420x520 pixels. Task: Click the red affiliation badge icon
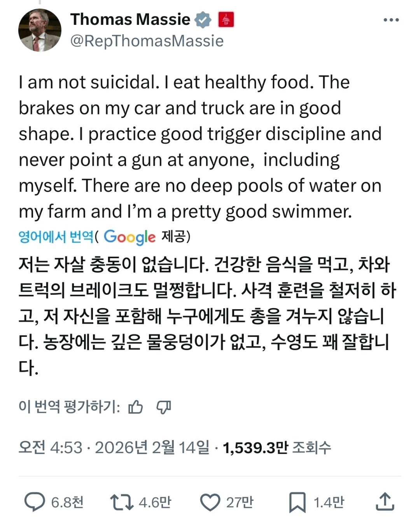226,20
